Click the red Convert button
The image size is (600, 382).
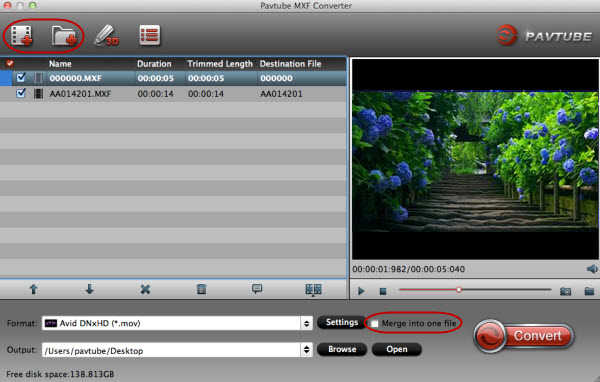coord(523,336)
